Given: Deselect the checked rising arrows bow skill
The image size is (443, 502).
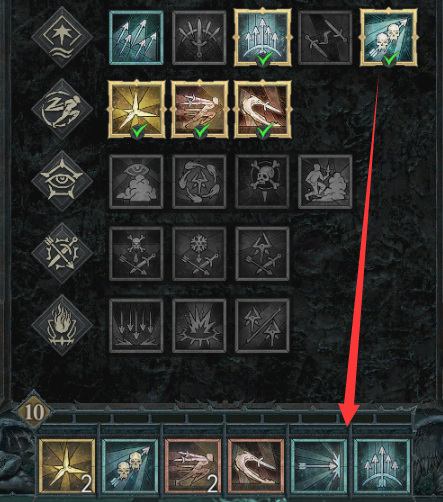Looking at the screenshot, I should [262, 37].
